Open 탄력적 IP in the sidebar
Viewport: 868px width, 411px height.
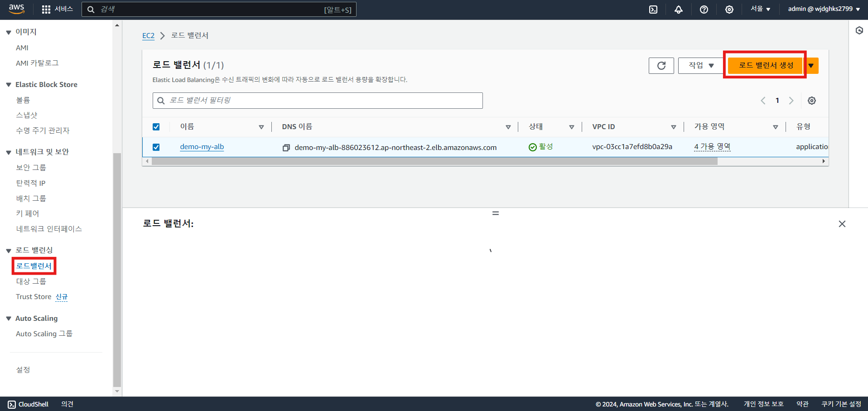[31, 183]
